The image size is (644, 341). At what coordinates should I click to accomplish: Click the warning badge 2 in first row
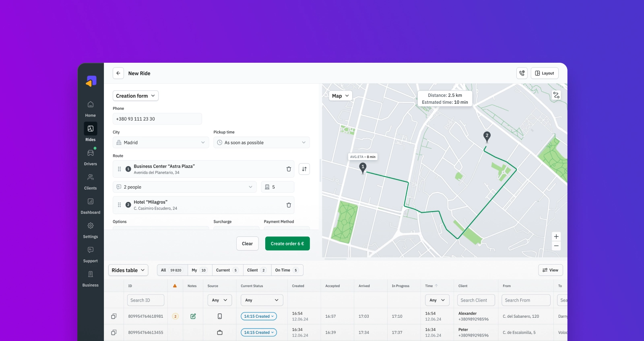coord(175,316)
